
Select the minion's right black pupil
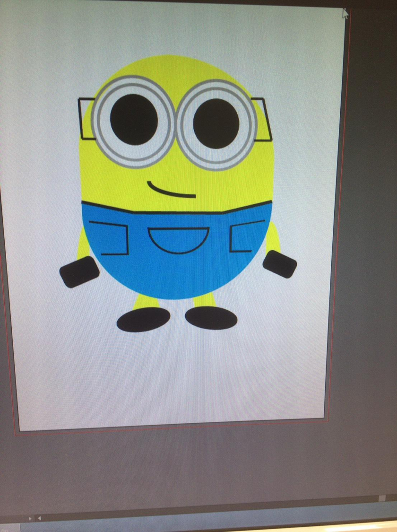pyautogui.click(x=216, y=123)
